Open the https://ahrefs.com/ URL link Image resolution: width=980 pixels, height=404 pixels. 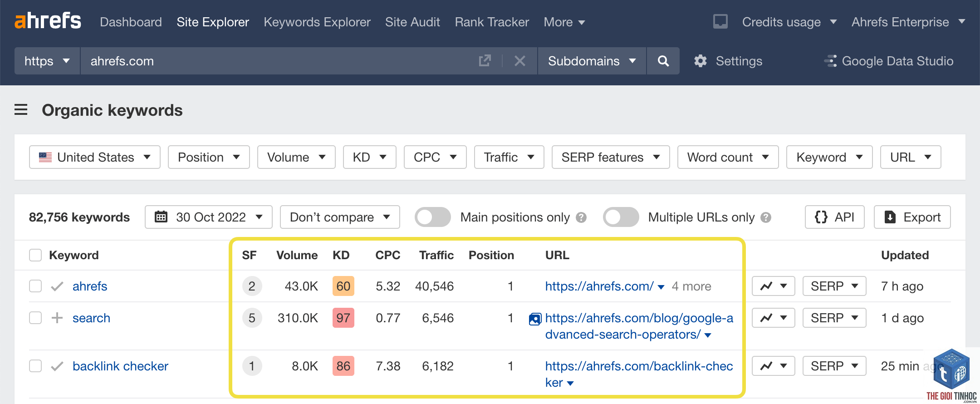599,286
